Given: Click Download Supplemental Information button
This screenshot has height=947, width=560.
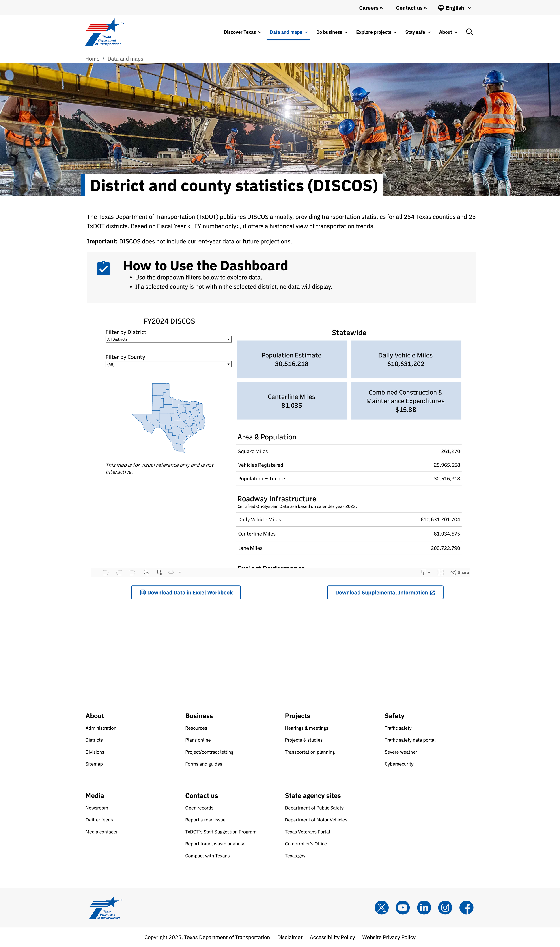Looking at the screenshot, I should click(x=385, y=593).
